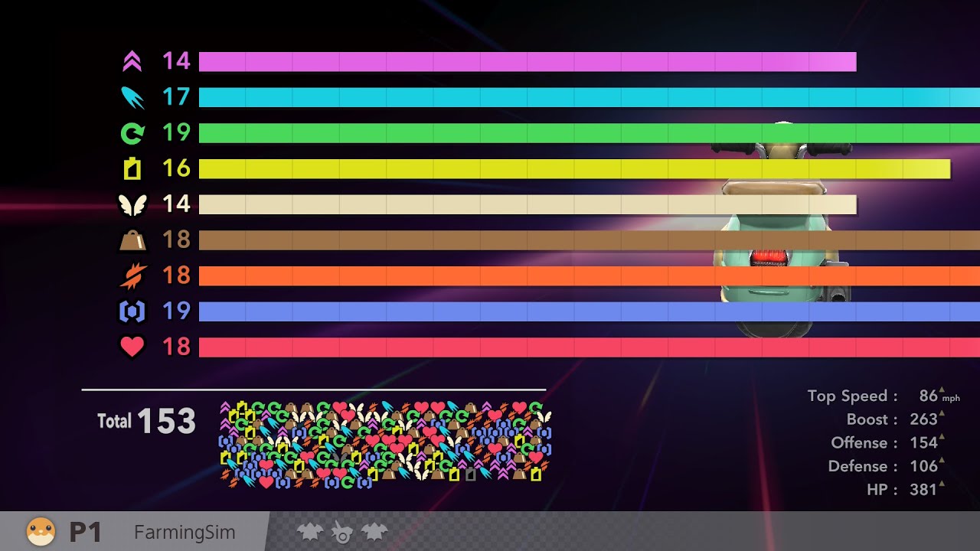980x551 pixels.
Task: Click the cyan stat bar valued 17
Action: (x=590, y=97)
